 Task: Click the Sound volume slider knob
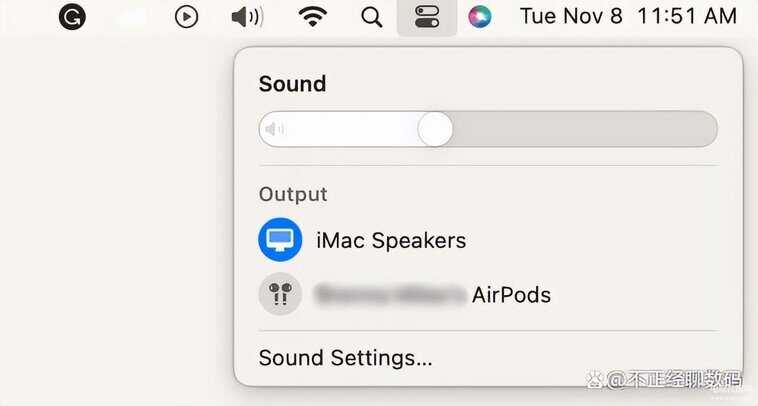(x=435, y=129)
